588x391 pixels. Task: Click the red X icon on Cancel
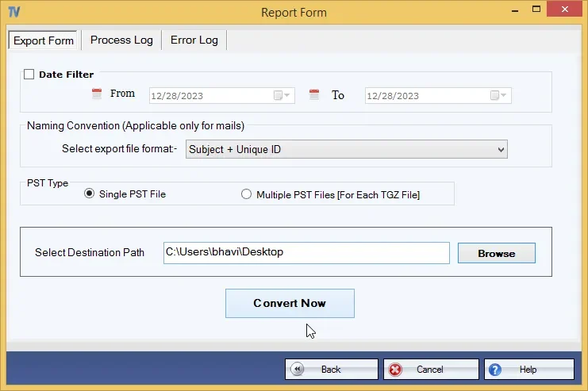(x=395, y=370)
